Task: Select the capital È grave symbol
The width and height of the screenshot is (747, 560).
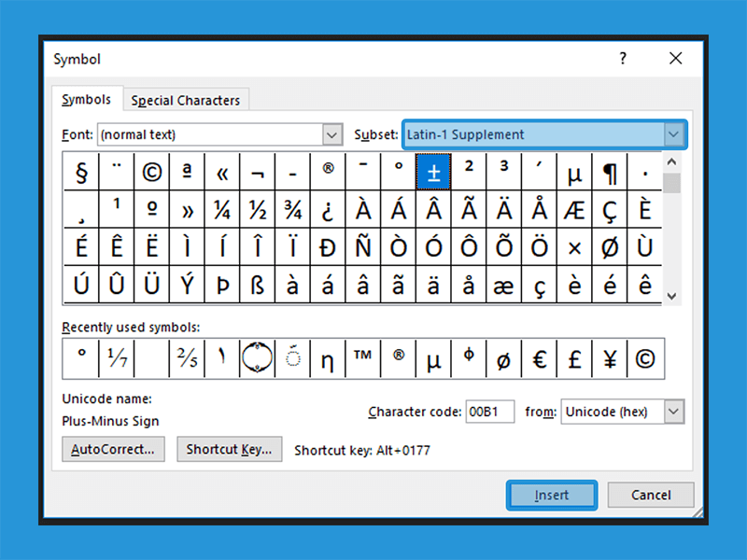Action: coord(645,209)
